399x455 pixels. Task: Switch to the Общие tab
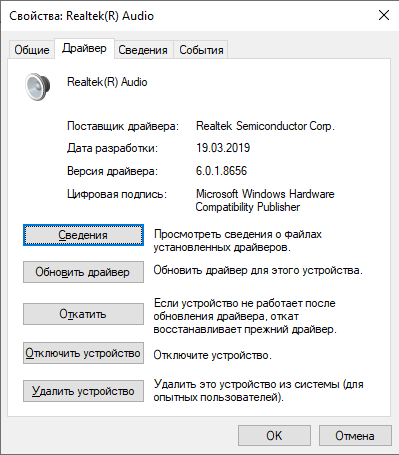click(x=32, y=50)
